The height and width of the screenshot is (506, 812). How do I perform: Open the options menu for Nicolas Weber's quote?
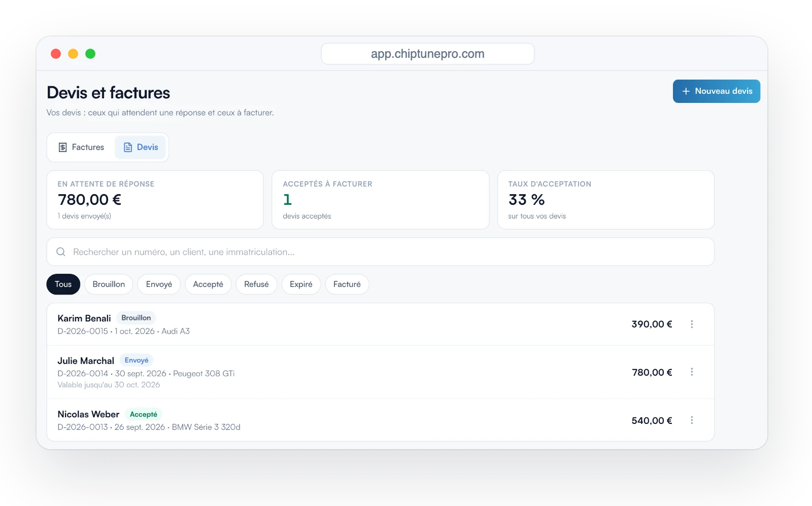pyautogui.click(x=692, y=420)
